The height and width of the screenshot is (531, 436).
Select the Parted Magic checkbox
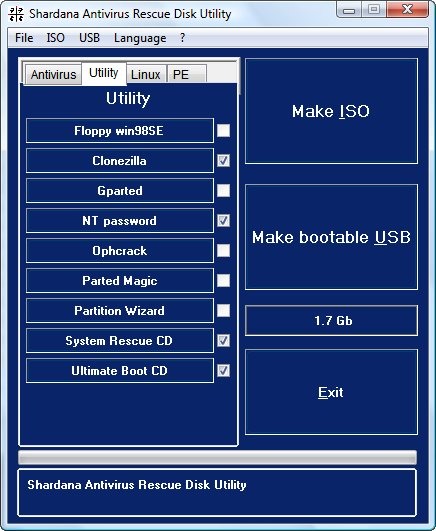click(223, 280)
